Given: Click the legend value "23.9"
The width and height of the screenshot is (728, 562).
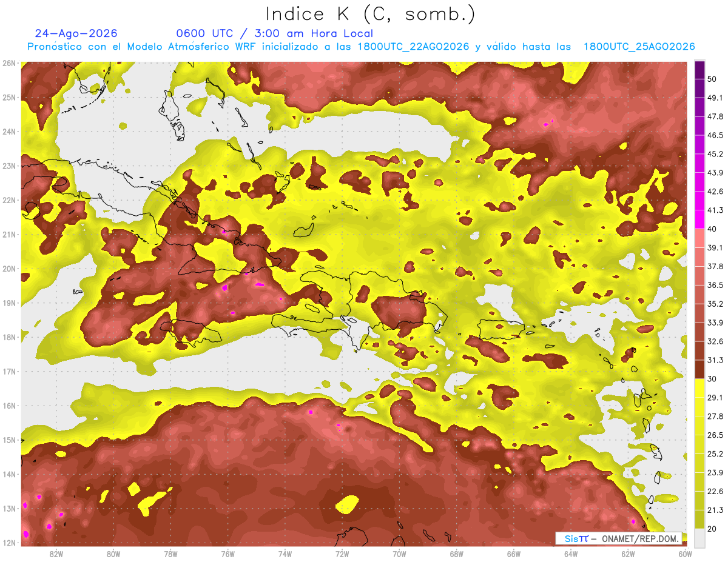Looking at the screenshot, I should pos(715,473).
